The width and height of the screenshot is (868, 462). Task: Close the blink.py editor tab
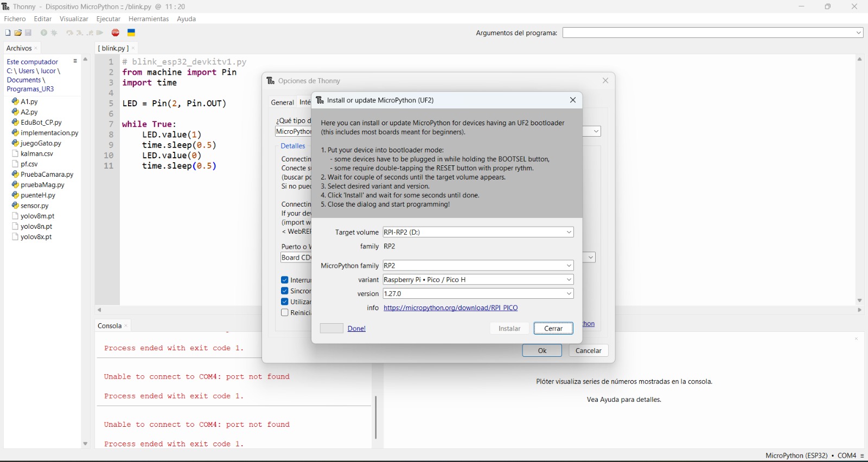click(x=133, y=48)
